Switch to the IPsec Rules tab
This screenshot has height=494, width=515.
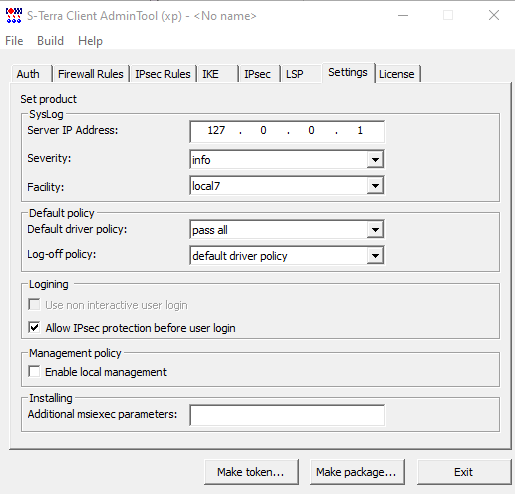coord(163,74)
